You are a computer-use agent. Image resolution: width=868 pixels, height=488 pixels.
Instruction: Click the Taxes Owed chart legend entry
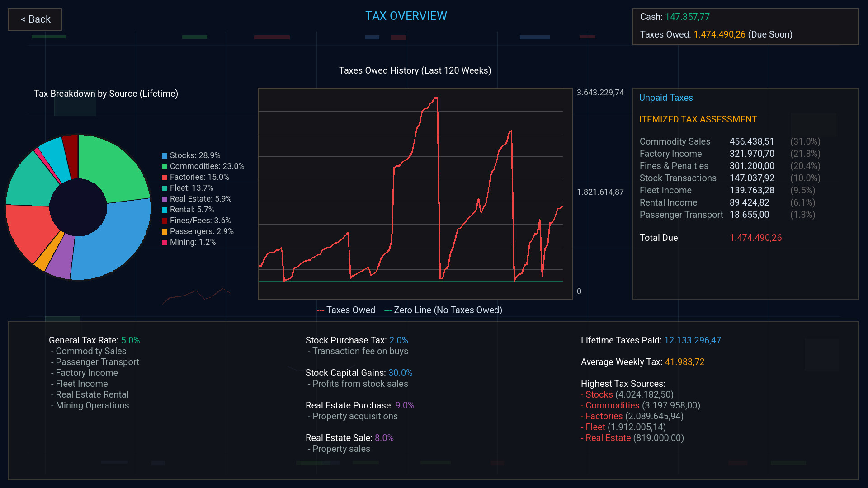[346, 310]
